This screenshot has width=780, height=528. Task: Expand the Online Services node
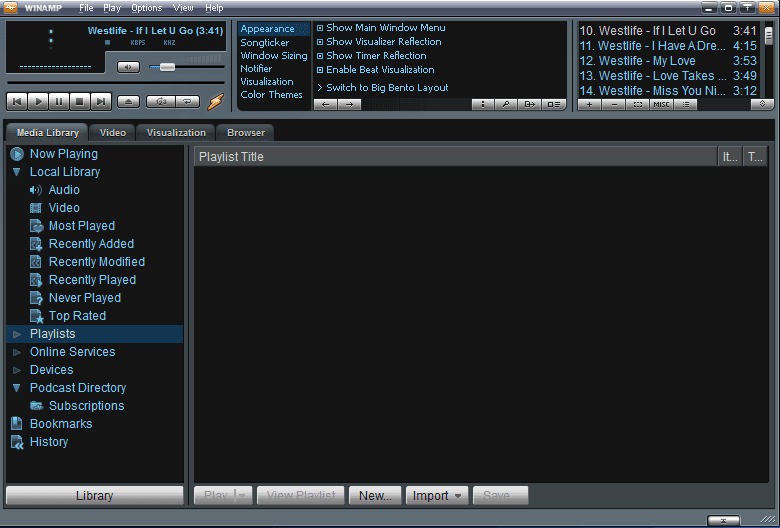pyautogui.click(x=17, y=352)
